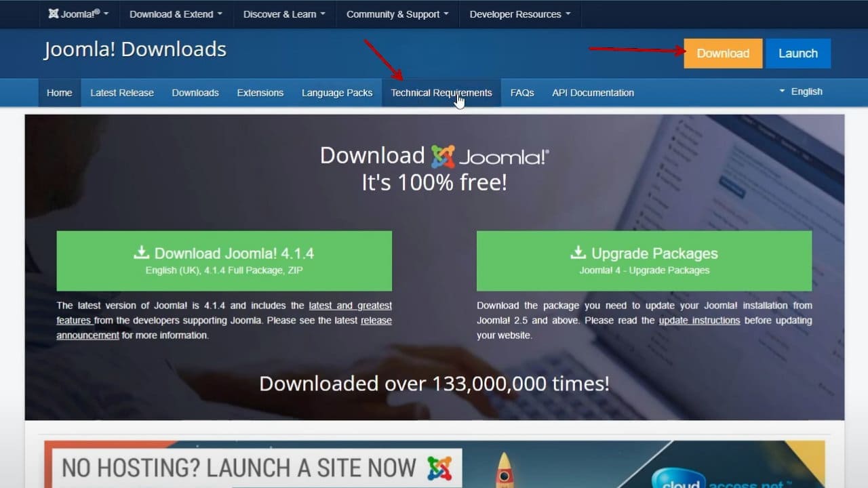Expand Community & Support menu

click(397, 14)
